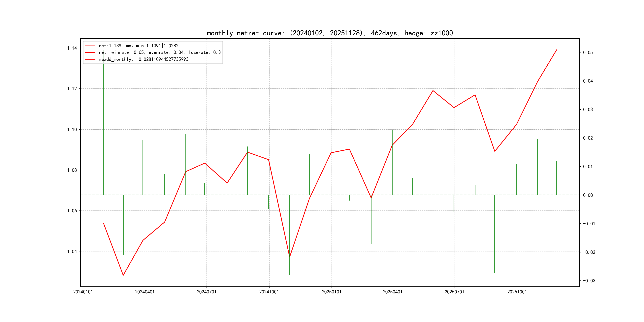
Task: Click the chart title text
Action: (330, 33)
